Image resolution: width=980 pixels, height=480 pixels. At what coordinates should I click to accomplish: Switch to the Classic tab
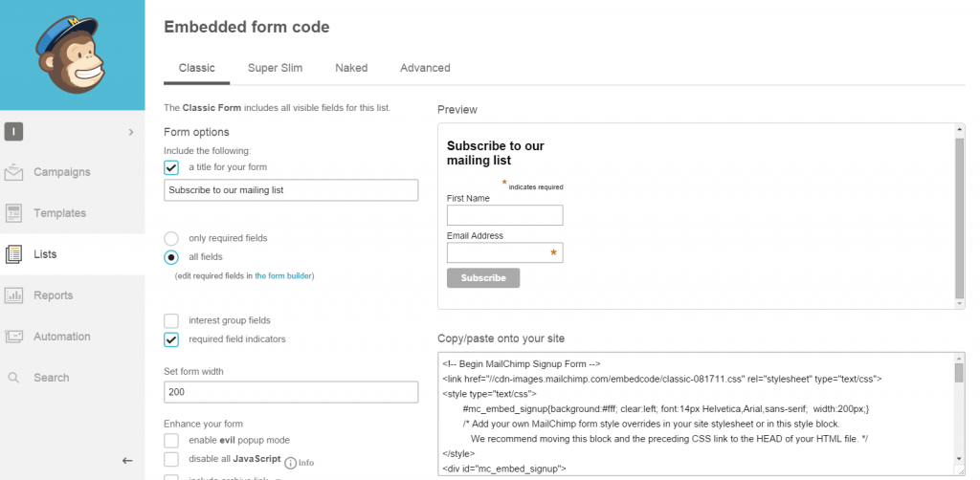coord(197,68)
